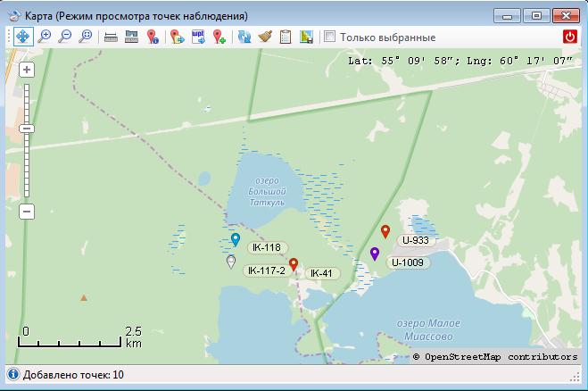Click the U-1009 label
The width and height of the screenshot is (588, 391).
point(408,262)
